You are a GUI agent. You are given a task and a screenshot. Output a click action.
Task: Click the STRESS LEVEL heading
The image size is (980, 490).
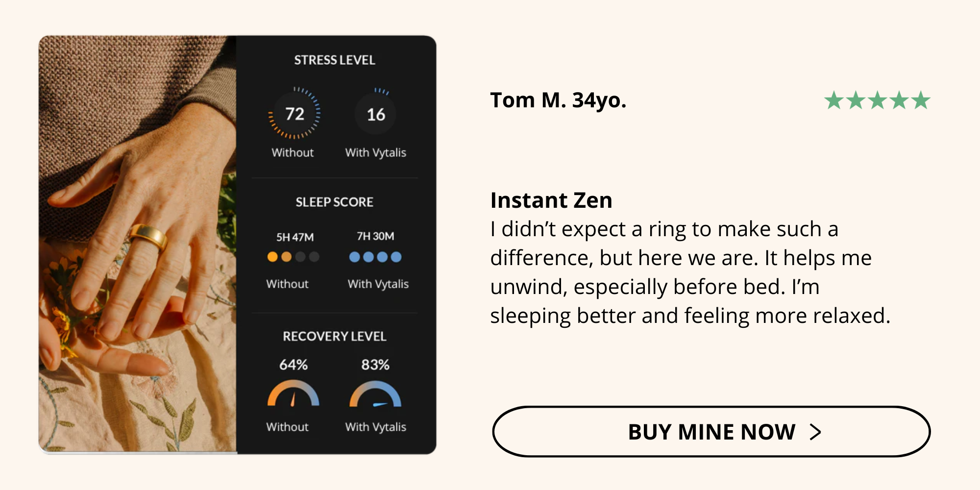click(335, 60)
